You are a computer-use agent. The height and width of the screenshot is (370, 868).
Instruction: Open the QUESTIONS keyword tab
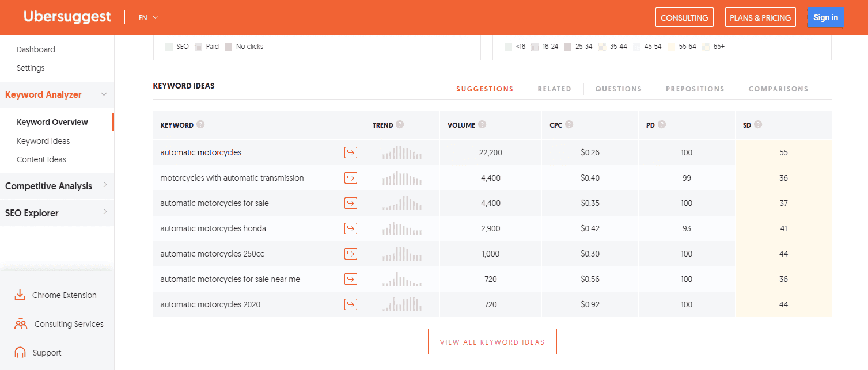[618, 89]
